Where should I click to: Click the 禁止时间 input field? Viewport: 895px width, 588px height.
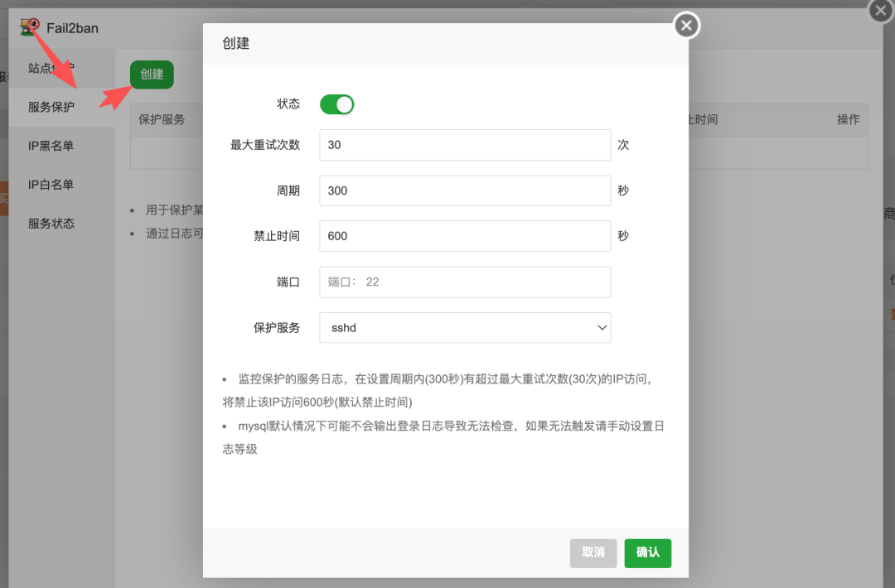[x=464, y=236]
